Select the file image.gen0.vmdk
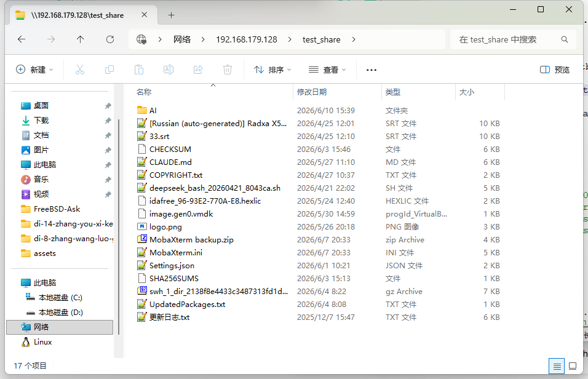The image size is (588, 379). click(181, 214)
